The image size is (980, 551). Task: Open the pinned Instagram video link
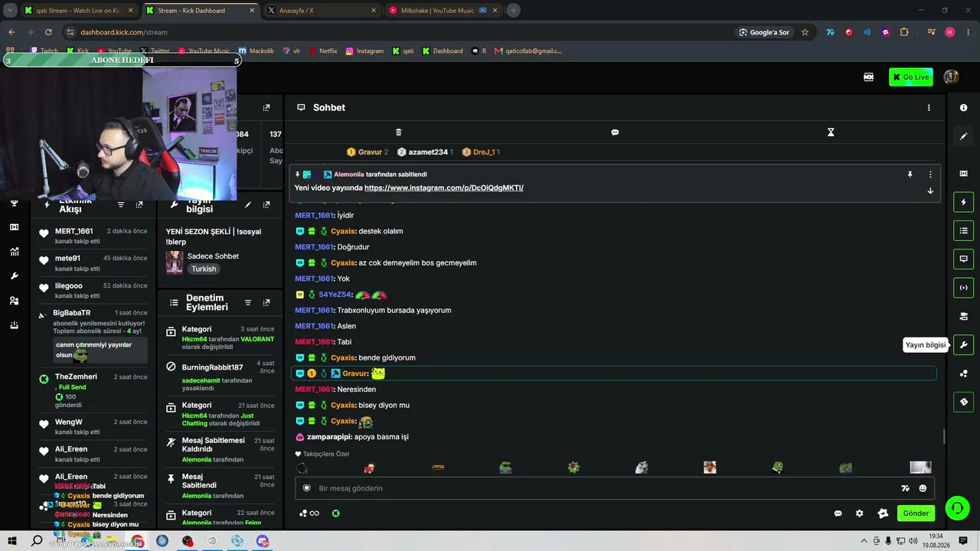tap(444, 187)
